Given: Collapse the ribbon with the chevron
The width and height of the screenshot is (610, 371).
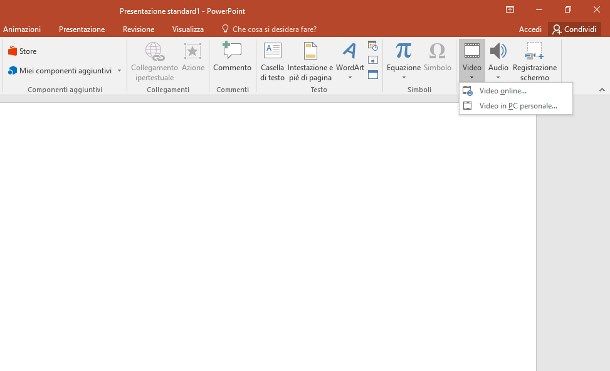Looking at the screenshot, I should [x=602, y=90].
